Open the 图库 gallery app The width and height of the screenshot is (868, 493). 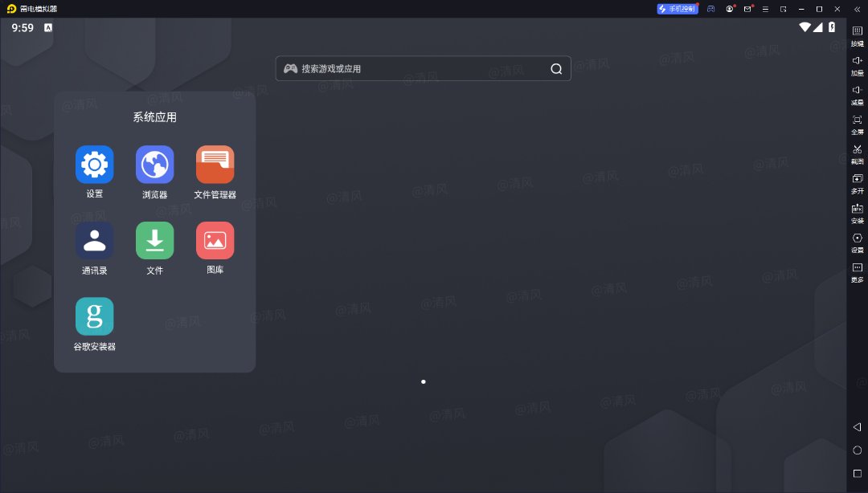[215, 241]
